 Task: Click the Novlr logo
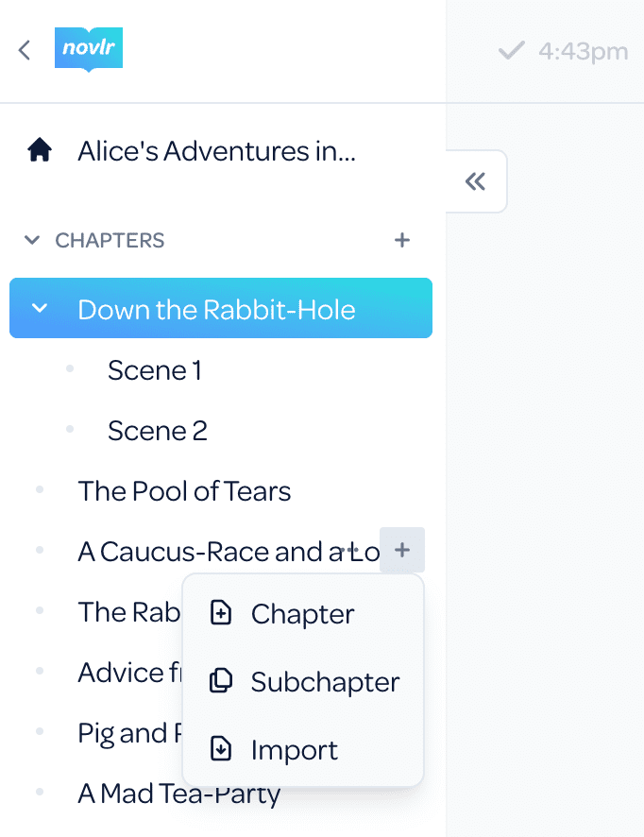(89, 49)
